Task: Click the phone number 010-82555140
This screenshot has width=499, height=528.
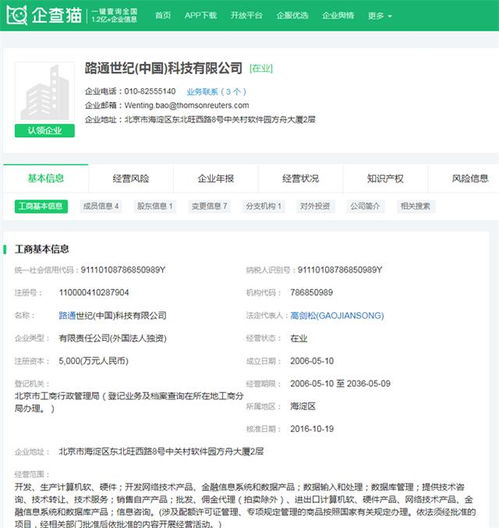Action: click(x=150, y=91)
